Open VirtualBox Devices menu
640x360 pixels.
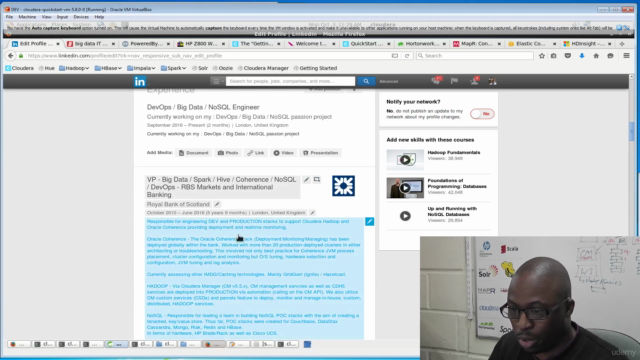81,17
